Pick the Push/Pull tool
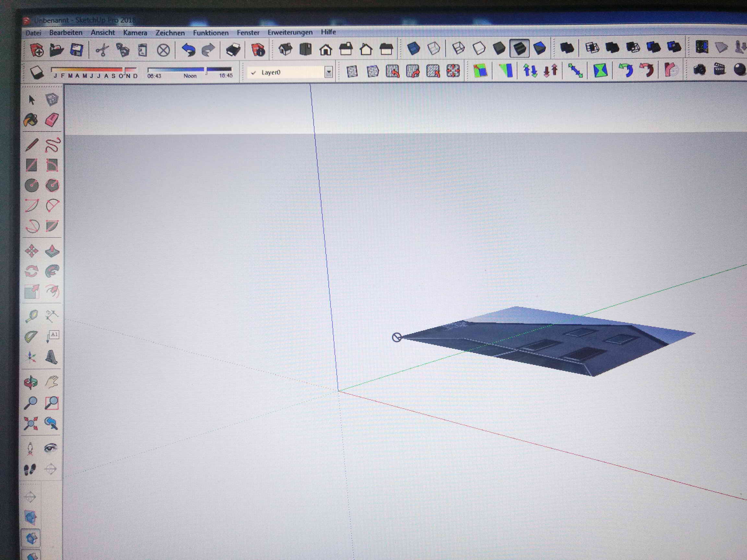 52,251
